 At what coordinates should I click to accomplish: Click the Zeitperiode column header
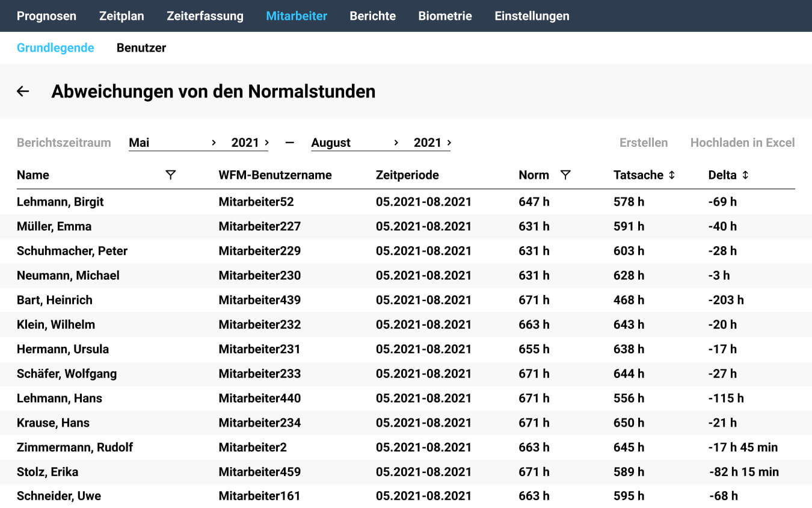pyautogui.click(x=407, y=175)
